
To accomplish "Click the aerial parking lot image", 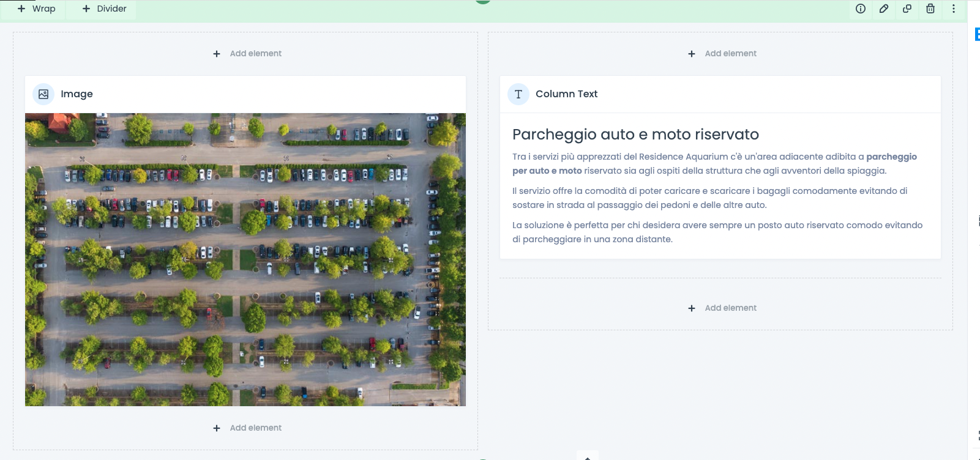I will 245,259.
